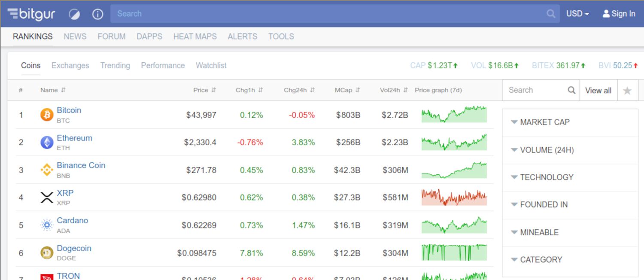Click the filter search magnifier icon

pos(571,90)
